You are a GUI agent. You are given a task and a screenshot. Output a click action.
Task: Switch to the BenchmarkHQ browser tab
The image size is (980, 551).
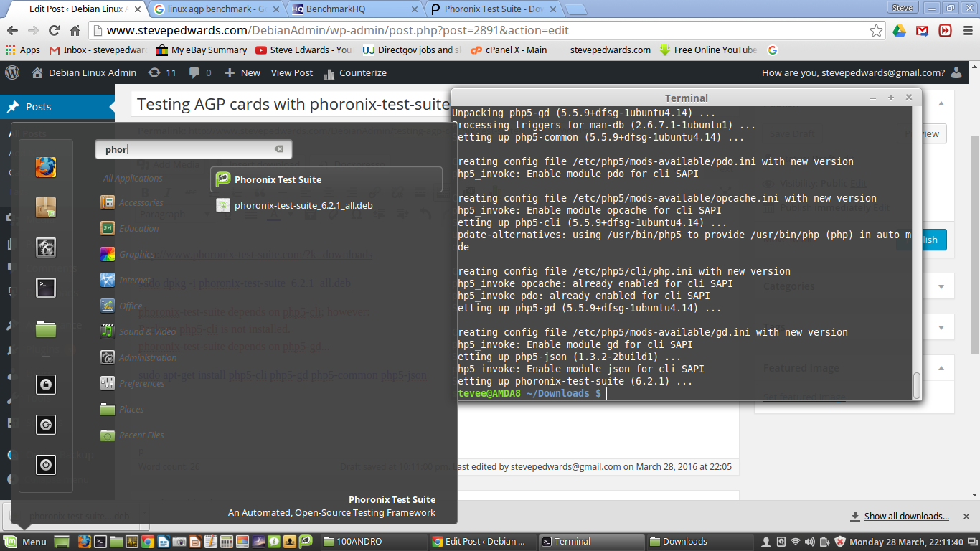(355, 9)
